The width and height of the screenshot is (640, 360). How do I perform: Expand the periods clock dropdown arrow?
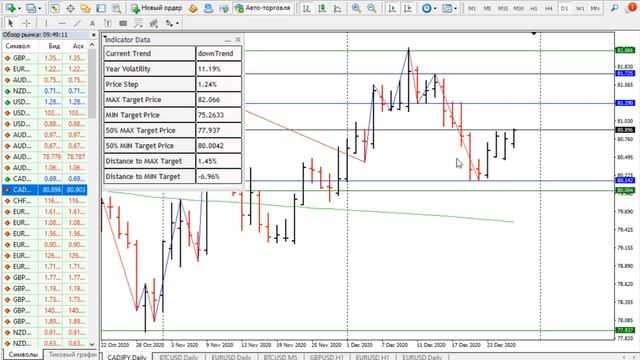435,8
